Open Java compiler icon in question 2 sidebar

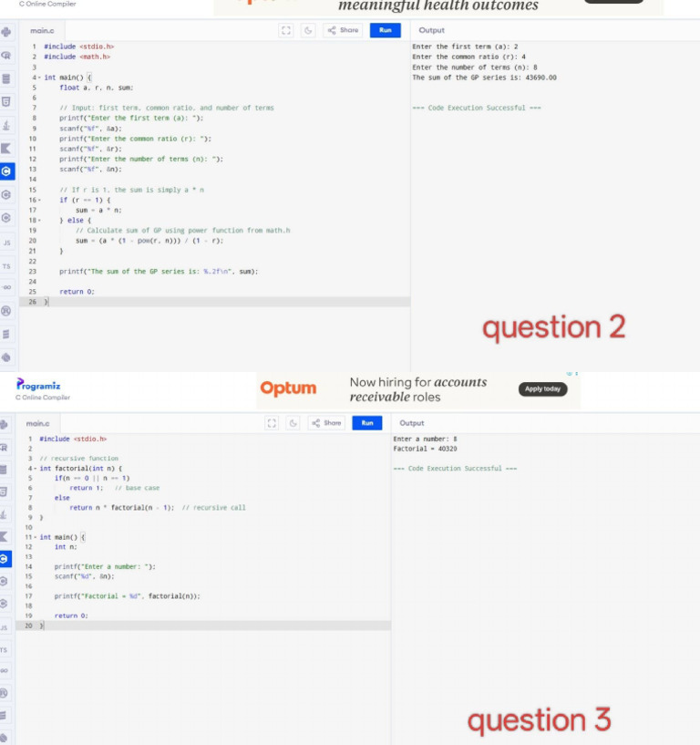point(6,126)
